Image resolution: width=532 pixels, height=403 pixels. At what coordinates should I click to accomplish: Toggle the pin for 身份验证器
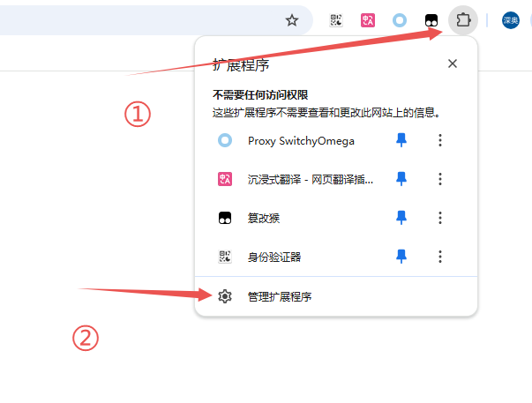401,257
